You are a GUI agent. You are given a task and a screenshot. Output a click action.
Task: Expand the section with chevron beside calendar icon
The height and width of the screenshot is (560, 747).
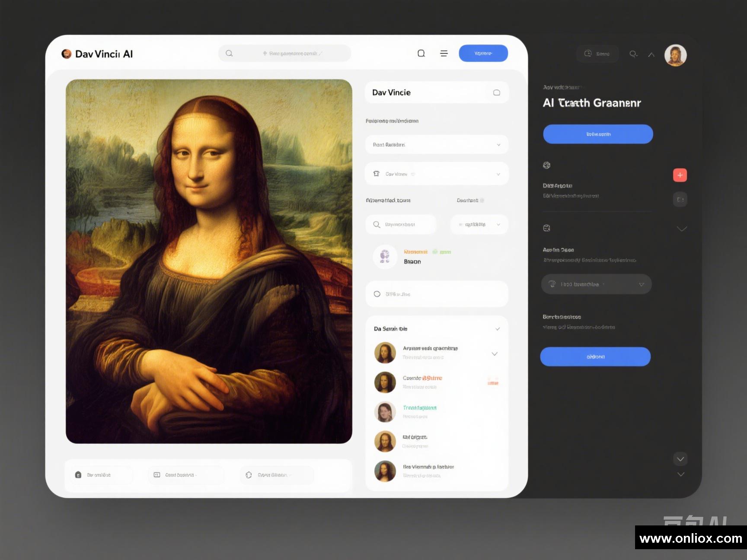pyautogui.click(x=682, y=229)
